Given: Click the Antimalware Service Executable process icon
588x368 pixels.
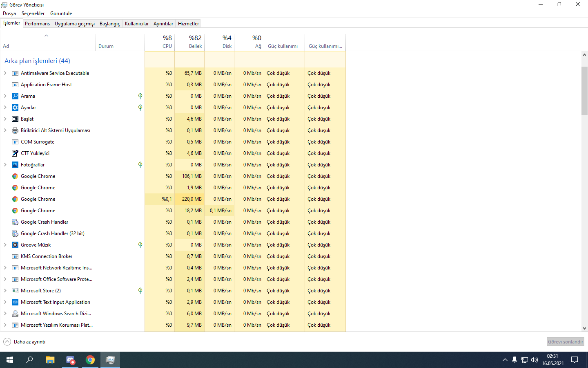Looking at the screenshot, I should [15, 73].
